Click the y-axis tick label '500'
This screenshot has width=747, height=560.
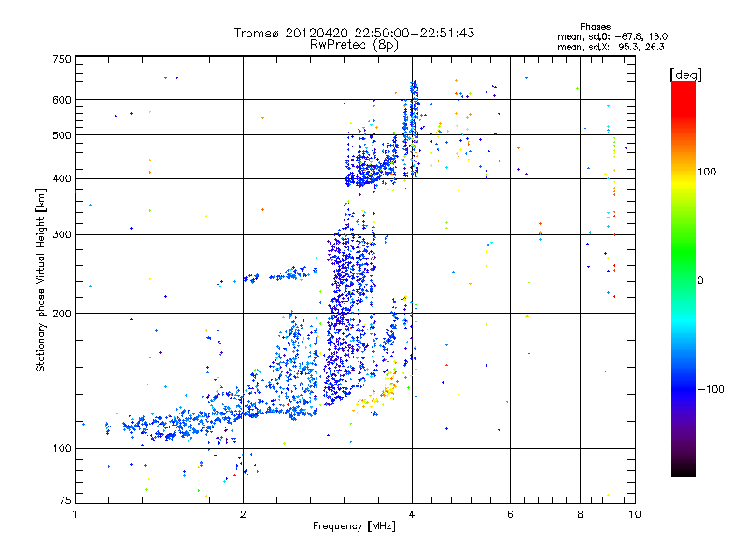62,135
